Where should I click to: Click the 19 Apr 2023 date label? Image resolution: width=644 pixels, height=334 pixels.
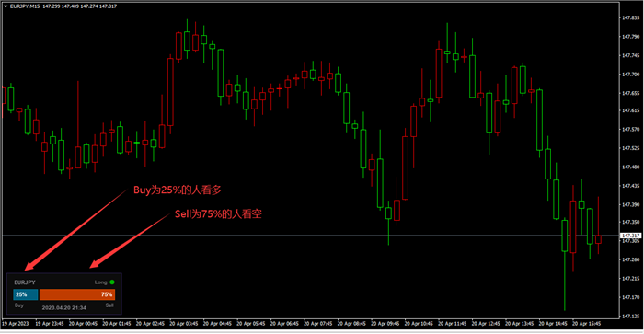(16, 324)
